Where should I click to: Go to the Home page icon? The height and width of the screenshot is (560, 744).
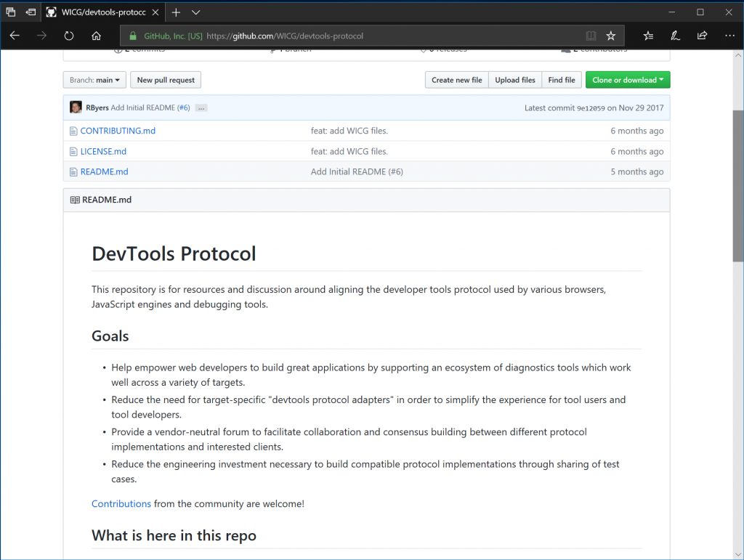[97, 36]
